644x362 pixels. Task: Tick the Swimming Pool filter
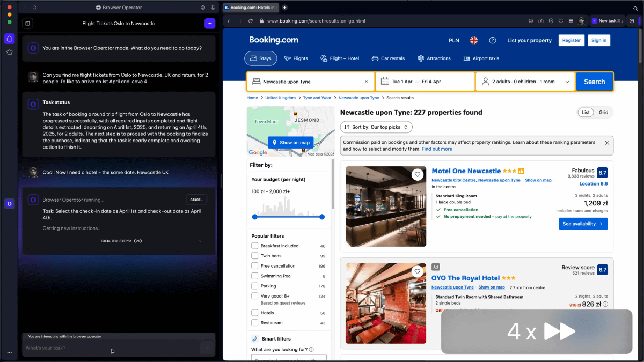(255, 276)
